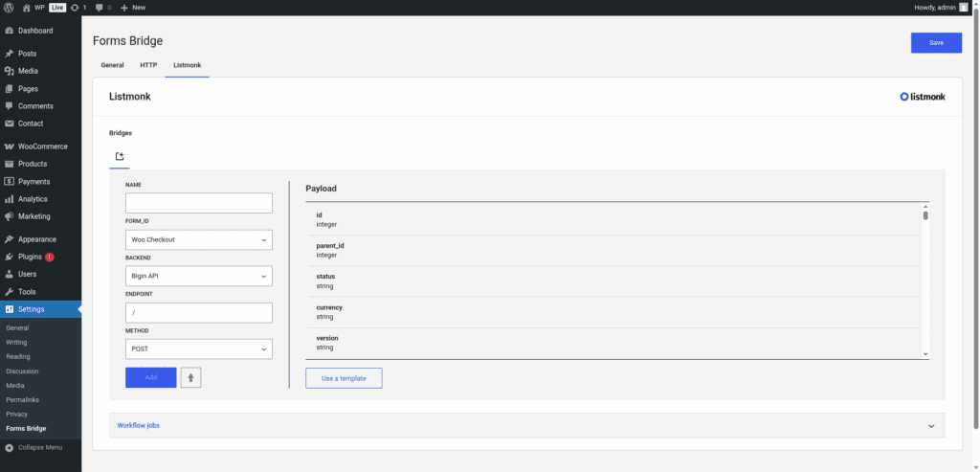Click the Workflow jobs link
This screenshot has width=980, height=472.
[x=138, y=426]
